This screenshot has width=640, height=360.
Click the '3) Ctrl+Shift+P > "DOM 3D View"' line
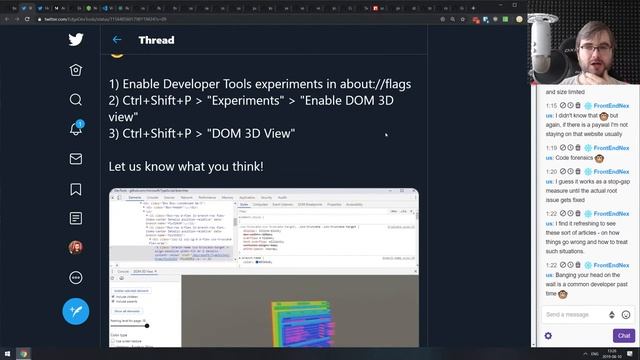point(202,133)
